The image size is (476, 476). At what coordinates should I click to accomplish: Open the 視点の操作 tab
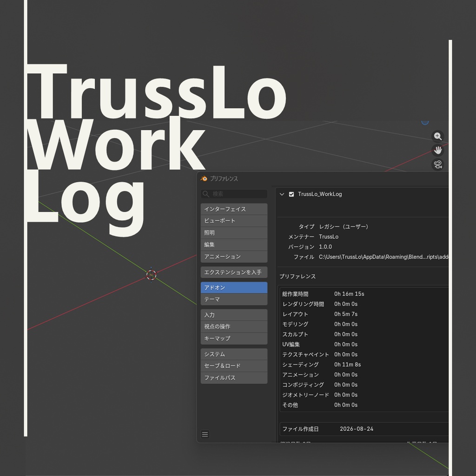[x=234, y=327]
